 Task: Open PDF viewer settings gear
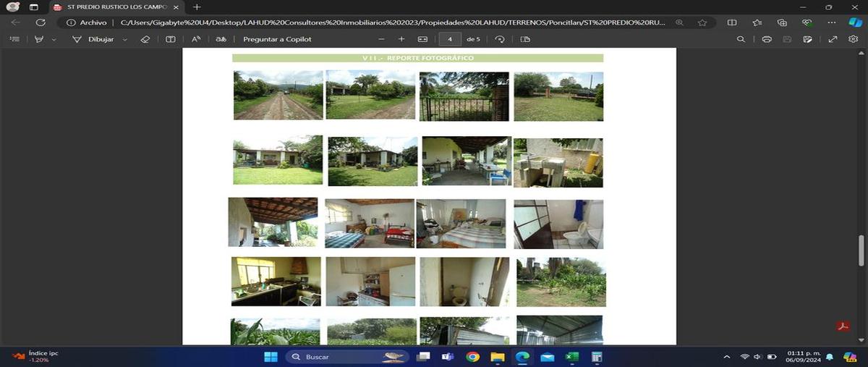tap(854, 39)
